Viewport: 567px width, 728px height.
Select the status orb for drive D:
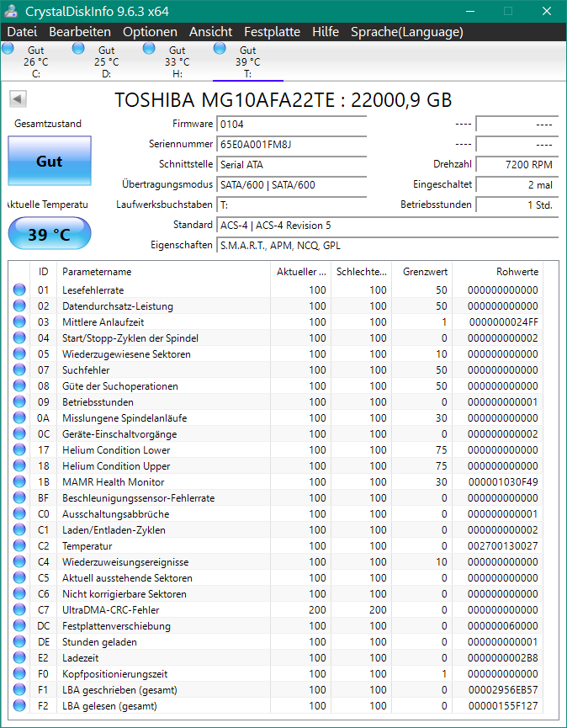(78, 48)
